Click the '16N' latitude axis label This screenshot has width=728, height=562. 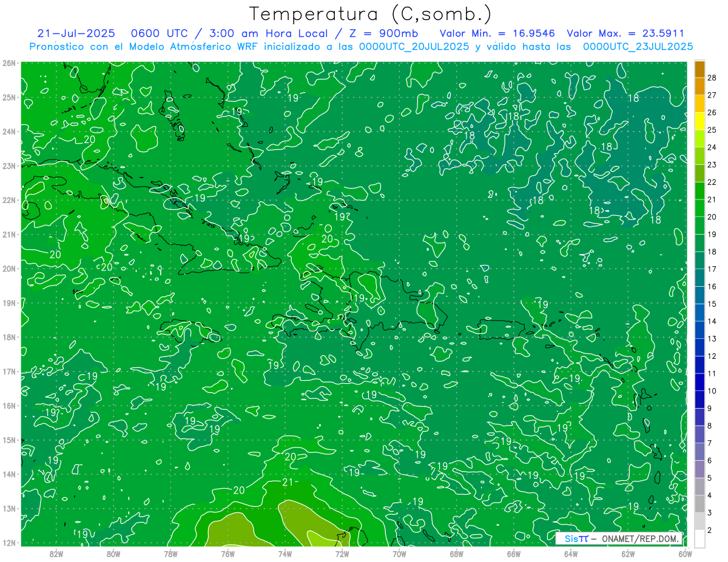(x=8, y=406)
